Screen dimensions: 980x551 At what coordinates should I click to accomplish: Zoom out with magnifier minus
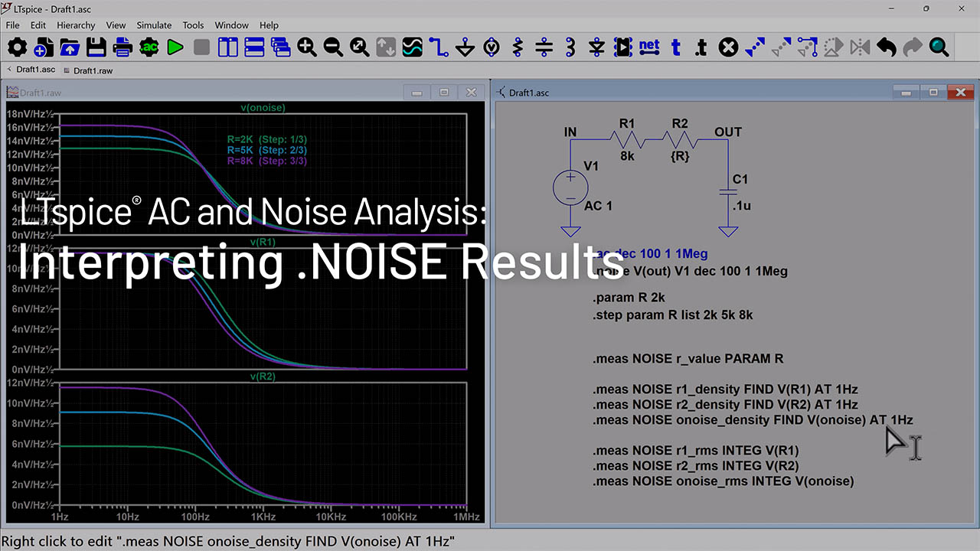[x=333, y=47]
